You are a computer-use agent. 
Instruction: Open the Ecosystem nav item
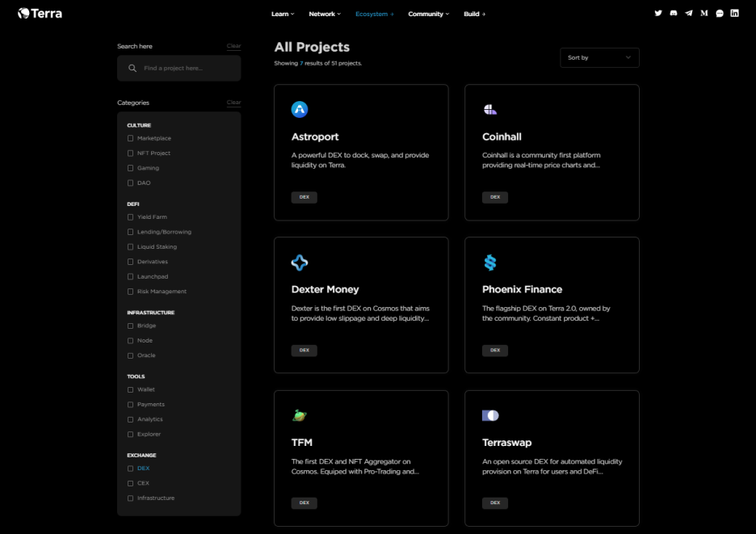(x=375, y=14)
